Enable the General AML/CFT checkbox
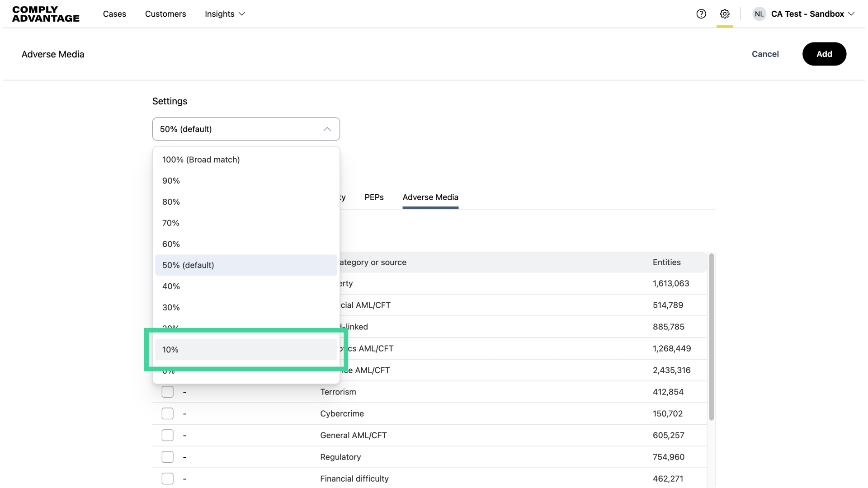The image size is (868, 488). [168, 435]
